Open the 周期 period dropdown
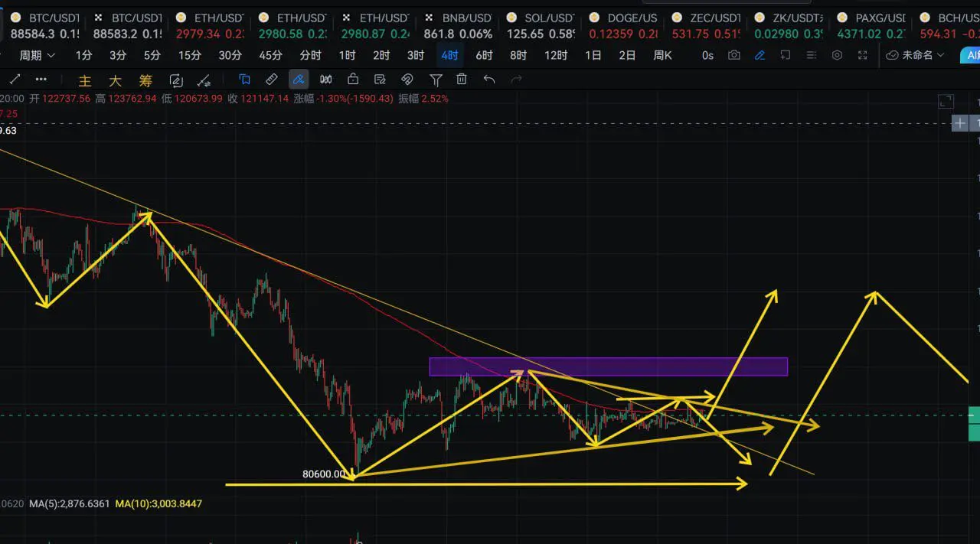The height and width of the screenshot is (544, 980). pyautogui.click(x=38, y=55)
